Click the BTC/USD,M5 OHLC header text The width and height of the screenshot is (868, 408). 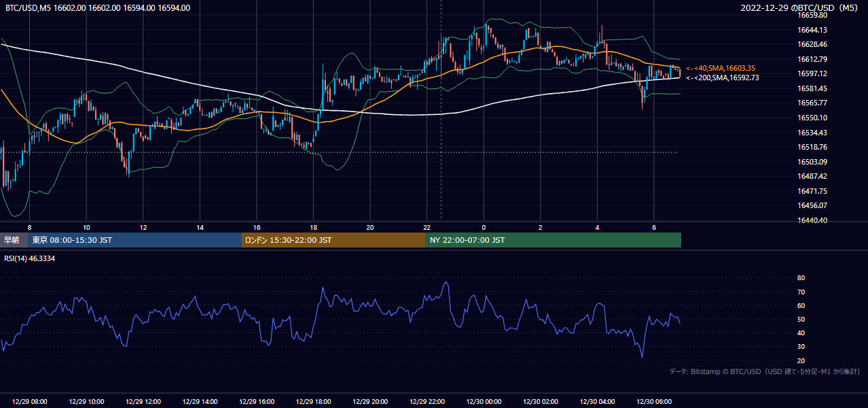98,8
